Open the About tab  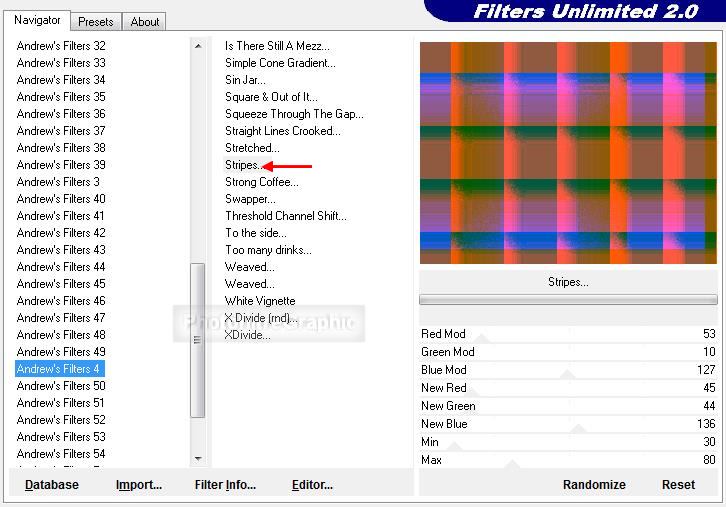[145, 21]
